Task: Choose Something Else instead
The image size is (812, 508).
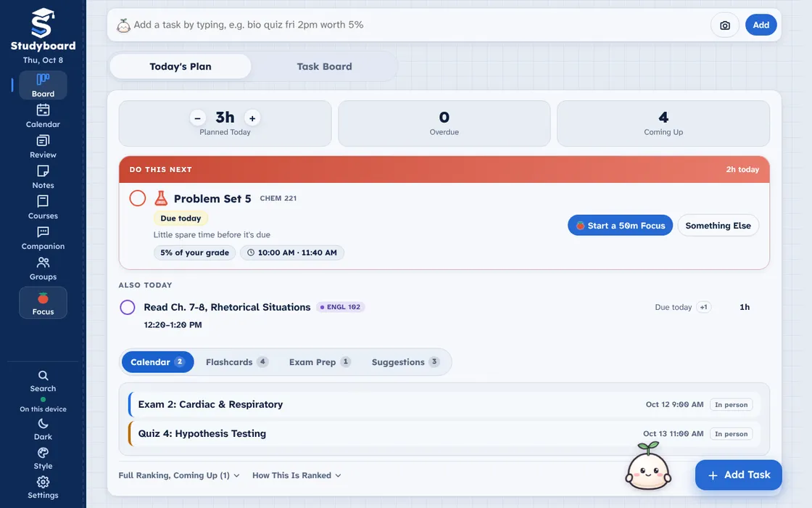Action: [718, 226]
